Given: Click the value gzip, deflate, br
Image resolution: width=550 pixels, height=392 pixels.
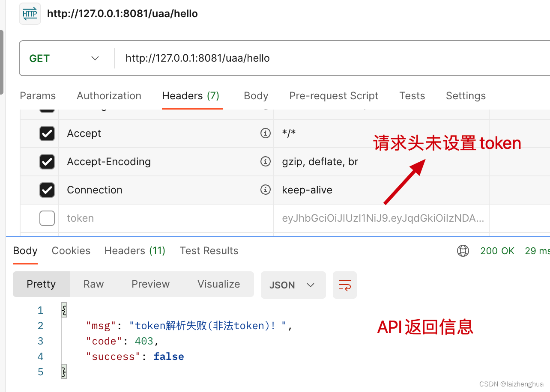Looking at the screenshot, I should pyautogui.click(x=320, y=162).
